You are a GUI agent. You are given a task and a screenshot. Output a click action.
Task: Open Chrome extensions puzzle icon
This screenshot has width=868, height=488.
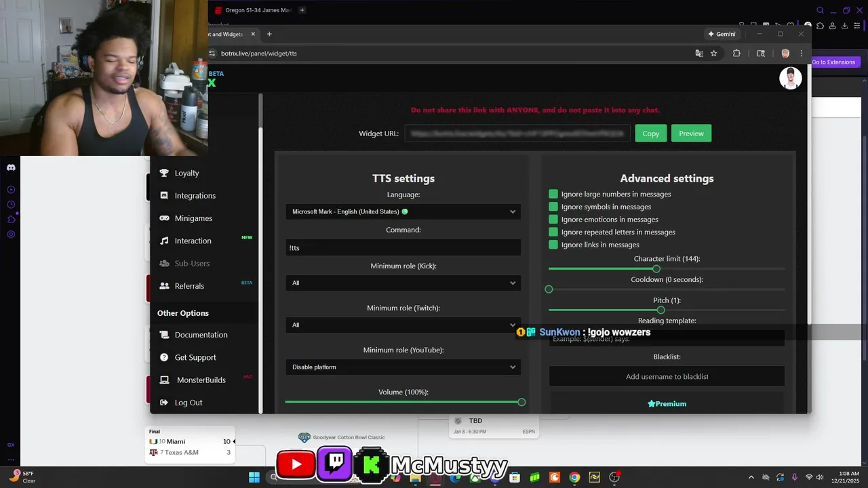(736, 54)
